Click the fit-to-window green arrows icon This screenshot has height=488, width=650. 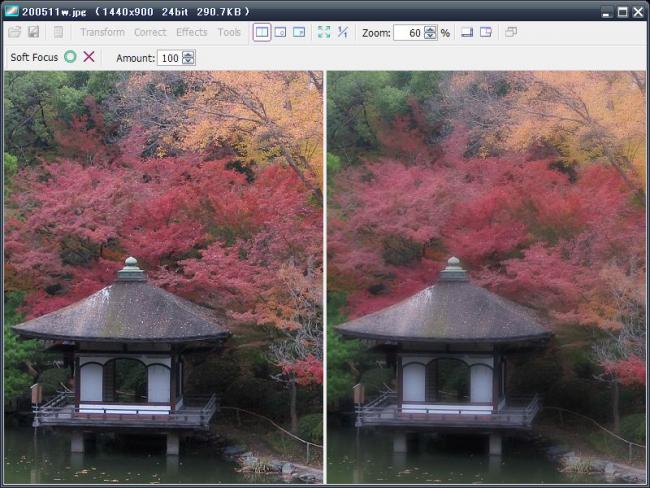click(324, 32)
